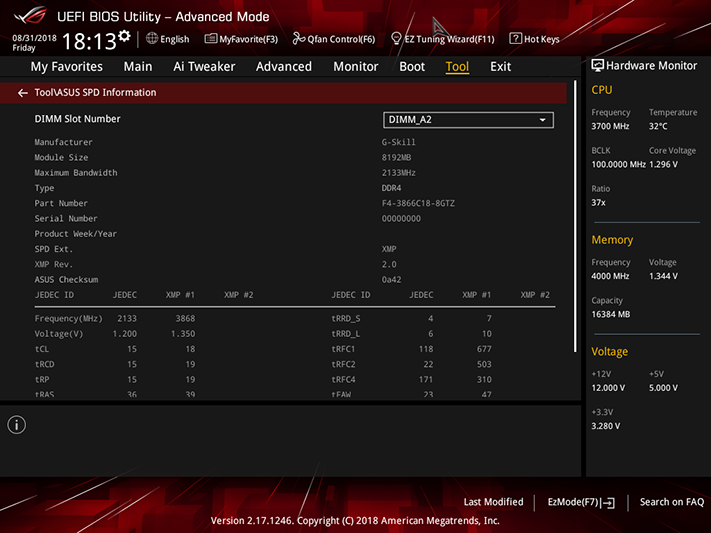Click the globe language icon

(x=152, y=39)
